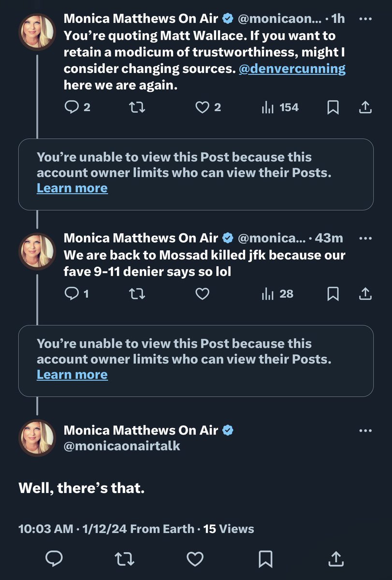Click Learn more in second restricted post
This screenshot has width=392, height=580.
72,375
